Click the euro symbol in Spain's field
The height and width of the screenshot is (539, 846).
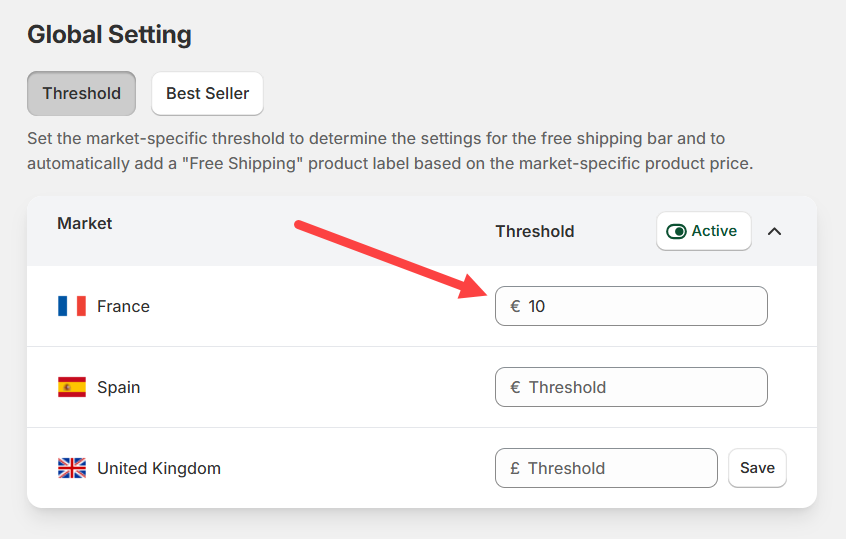[515, 387]
